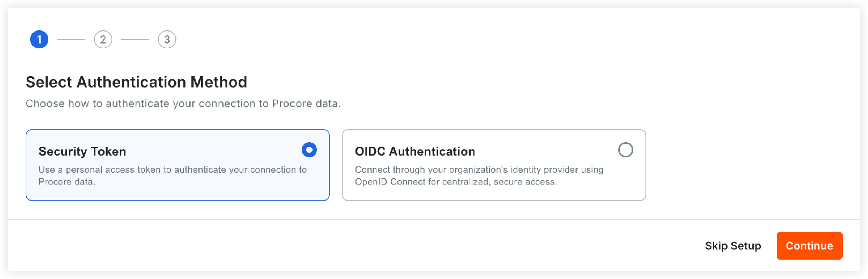Go to step 2 indicator

[x=103, y=39]
